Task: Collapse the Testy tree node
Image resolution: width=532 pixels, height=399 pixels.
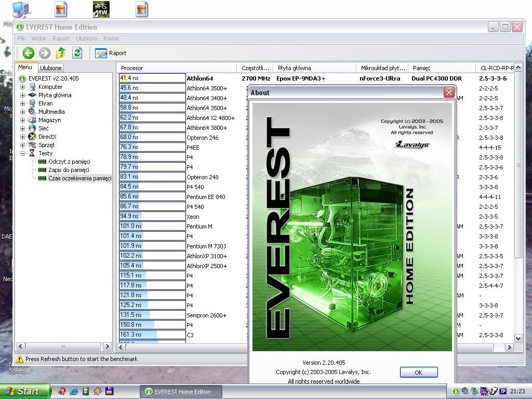Action: pos(23,154)
